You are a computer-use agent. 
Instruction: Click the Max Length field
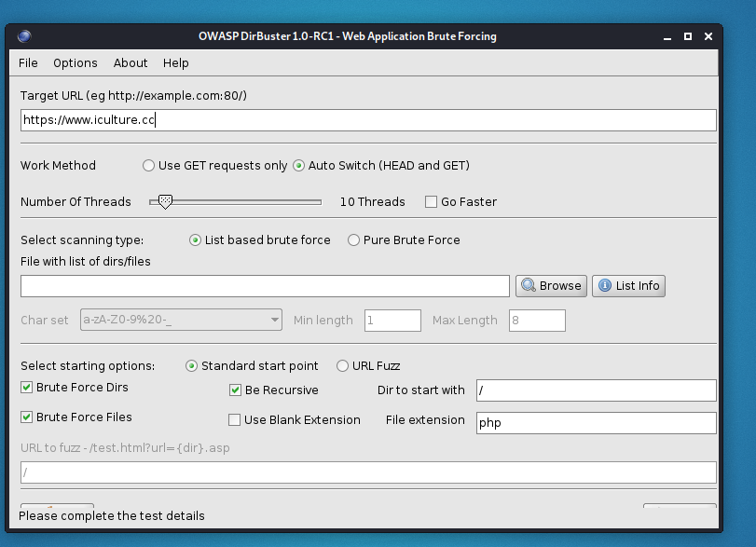pos(537,321)
